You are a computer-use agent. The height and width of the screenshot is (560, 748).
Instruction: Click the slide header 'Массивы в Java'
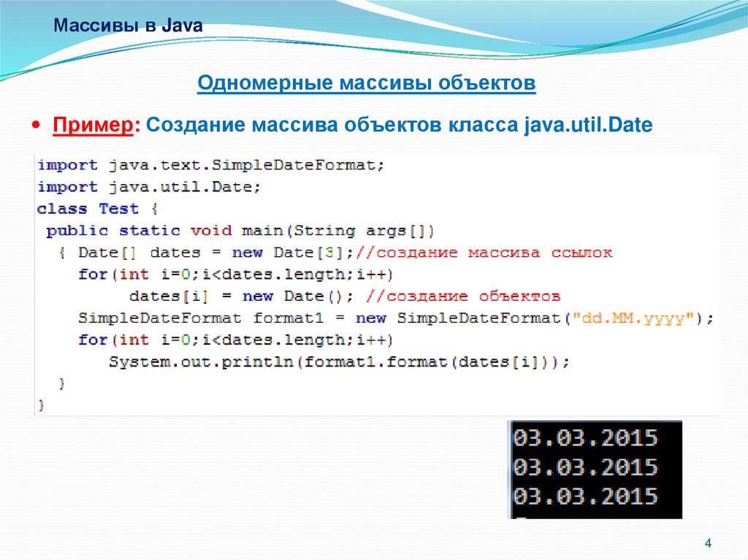128,26
